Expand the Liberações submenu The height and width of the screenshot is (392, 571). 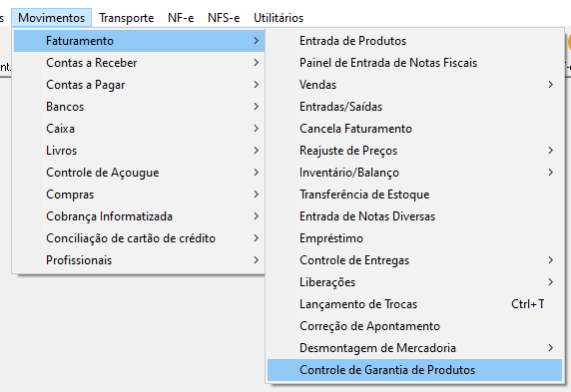[415, 282]
